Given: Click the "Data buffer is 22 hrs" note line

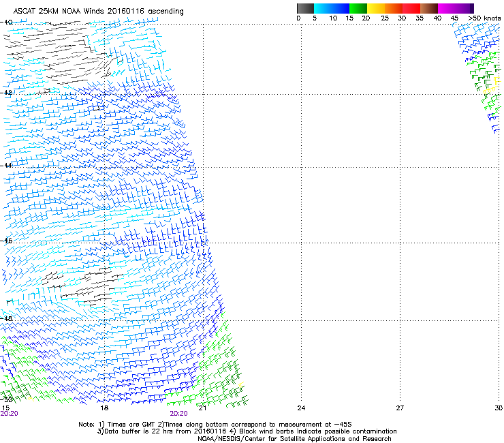Looking at the screenshot, I should click(247, 431).
